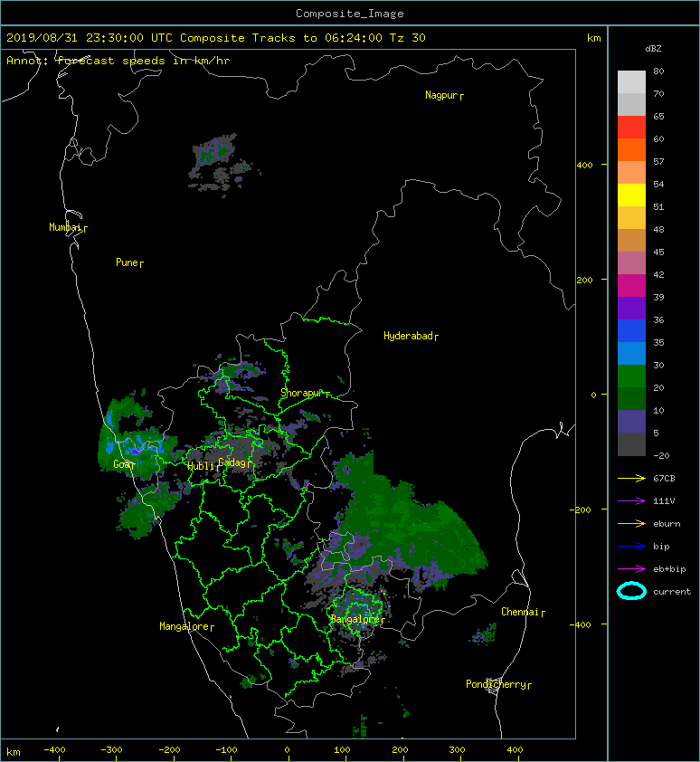Screen dimensions: 700x762
Task: Click the eb+bip legend label
Action: tap(669, 569)
